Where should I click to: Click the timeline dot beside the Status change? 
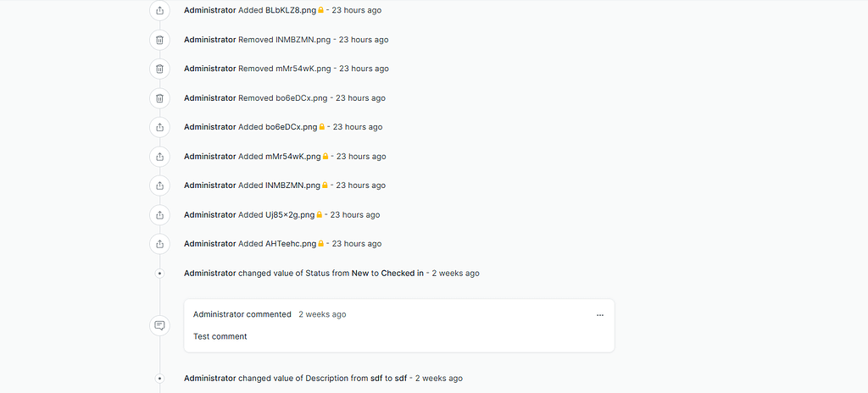coord(159,274)
